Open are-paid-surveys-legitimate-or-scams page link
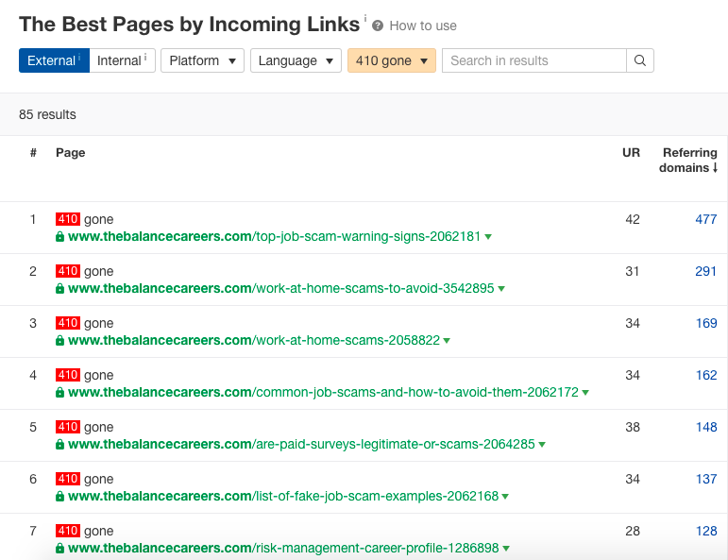728x560 pixels. (x=301, y=445)
